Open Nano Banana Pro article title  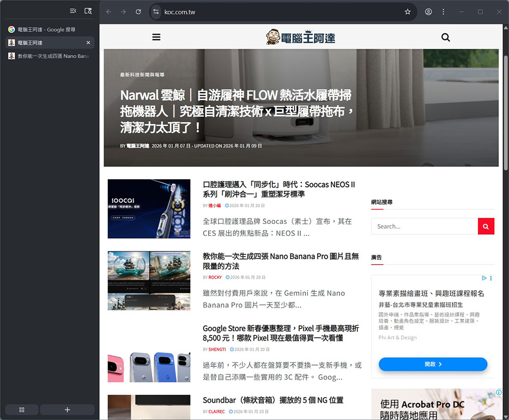(x=281, y=261)
